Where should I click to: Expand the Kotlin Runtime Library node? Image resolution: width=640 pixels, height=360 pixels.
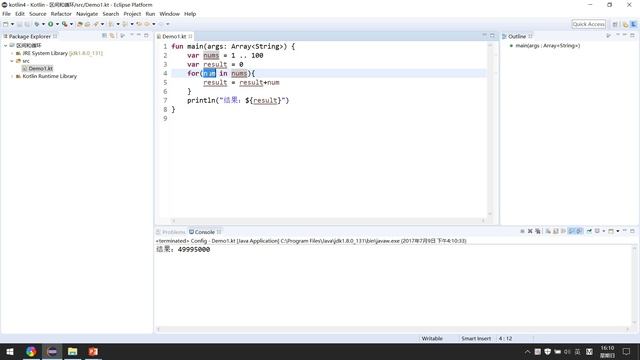12,76
